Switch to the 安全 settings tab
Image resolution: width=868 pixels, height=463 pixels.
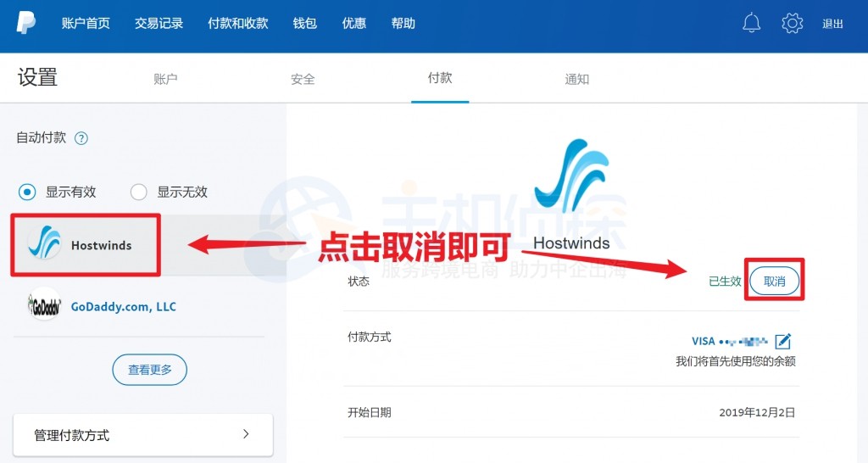point(303,79)
